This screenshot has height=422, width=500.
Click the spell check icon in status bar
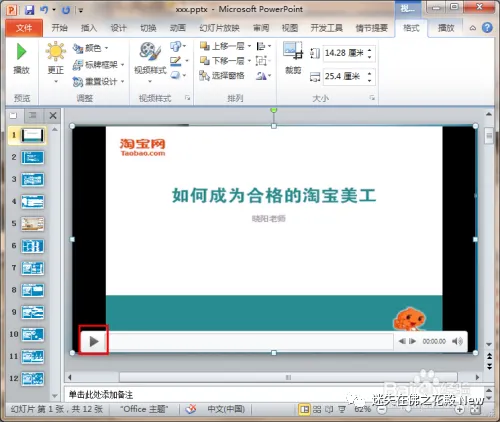(190, 409)
